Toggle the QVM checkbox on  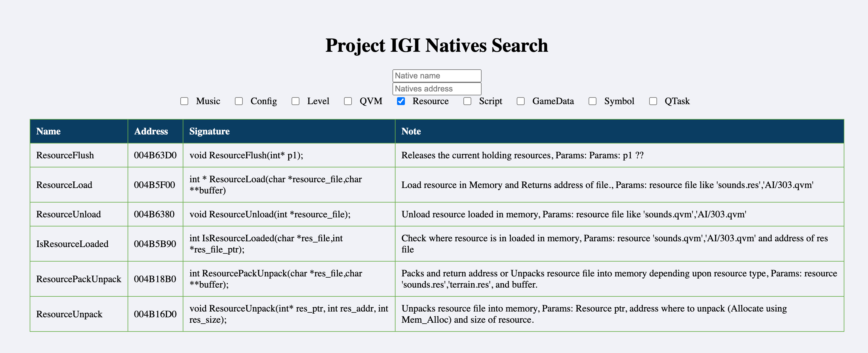click(348, 101)
